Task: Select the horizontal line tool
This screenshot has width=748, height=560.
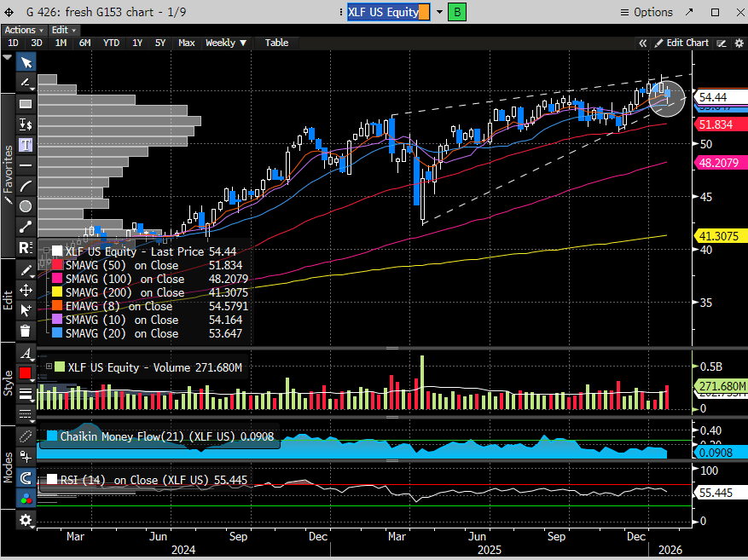Action: point(26,165)
